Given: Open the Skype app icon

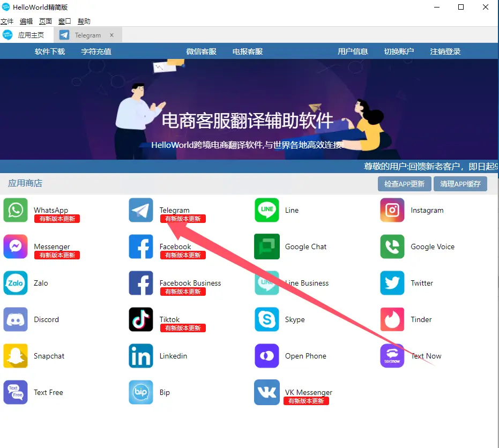Looking at the screenshot, I should click(x=267, y=319).
